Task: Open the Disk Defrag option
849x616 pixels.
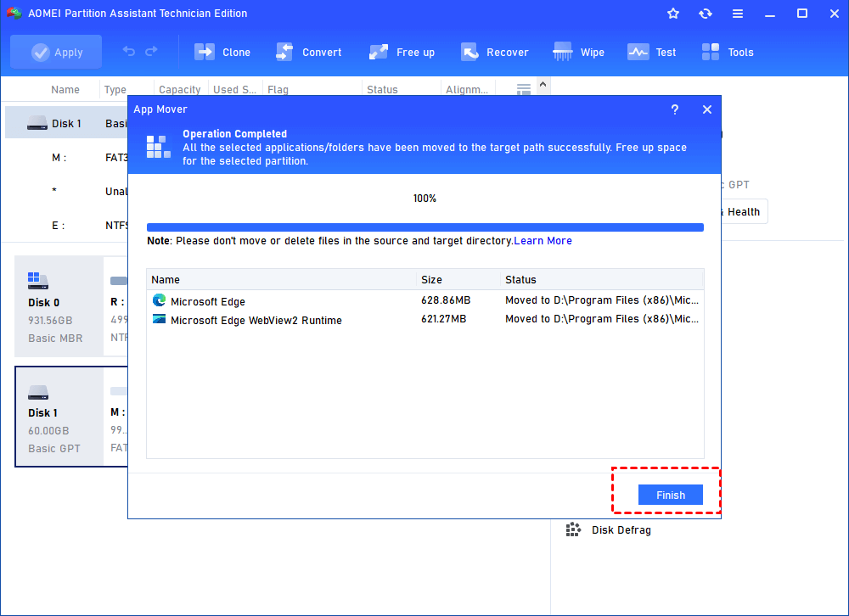Action: tap(621, 530)
